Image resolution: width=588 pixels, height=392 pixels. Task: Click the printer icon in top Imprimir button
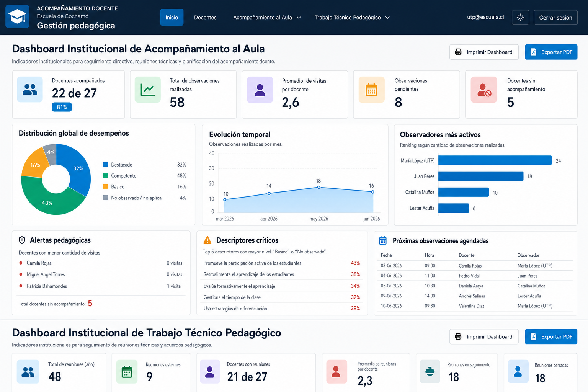click(x=458, y=52)
